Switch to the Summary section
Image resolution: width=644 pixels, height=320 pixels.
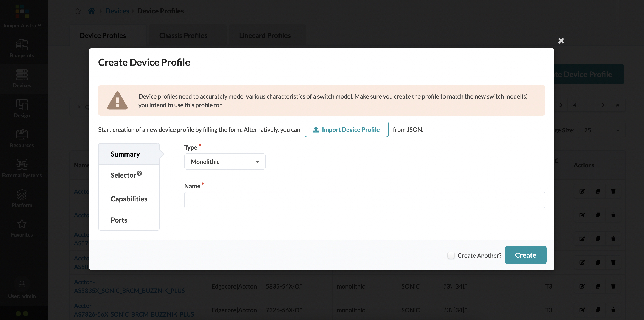(129, 154)
